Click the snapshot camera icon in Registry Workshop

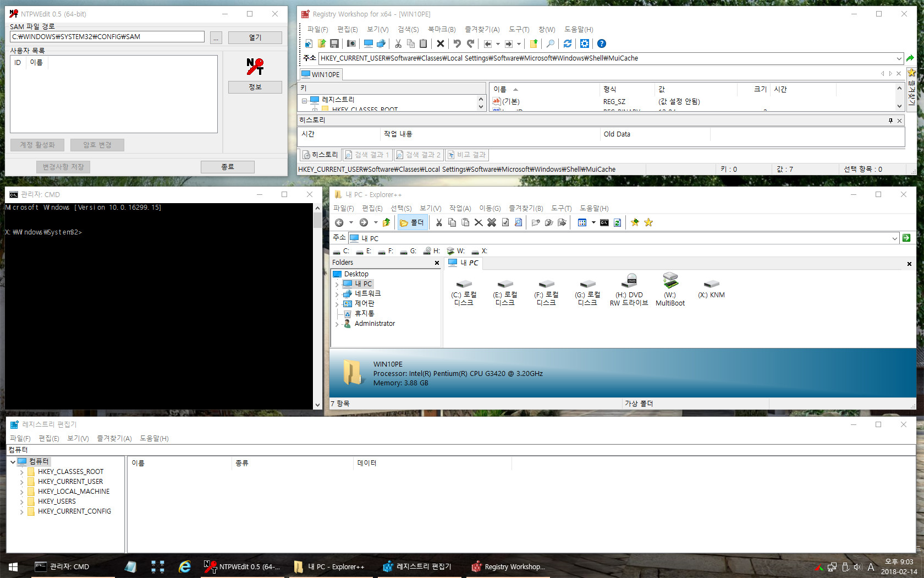click(351, 43)
